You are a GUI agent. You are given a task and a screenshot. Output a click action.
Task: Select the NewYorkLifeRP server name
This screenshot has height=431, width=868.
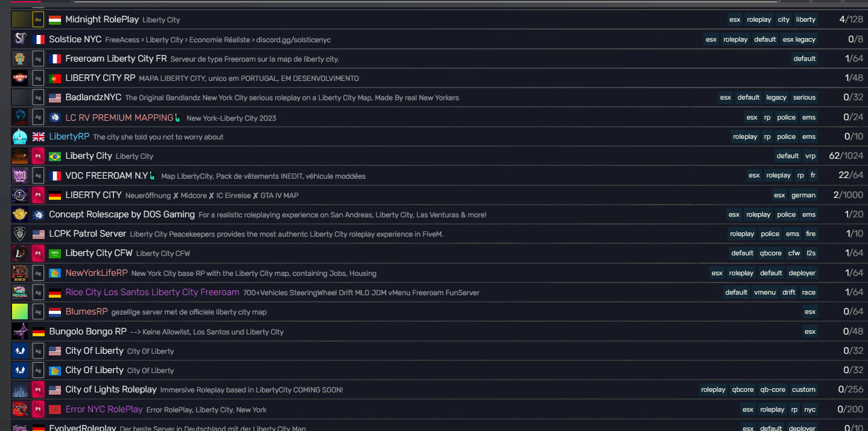(97, 273)
